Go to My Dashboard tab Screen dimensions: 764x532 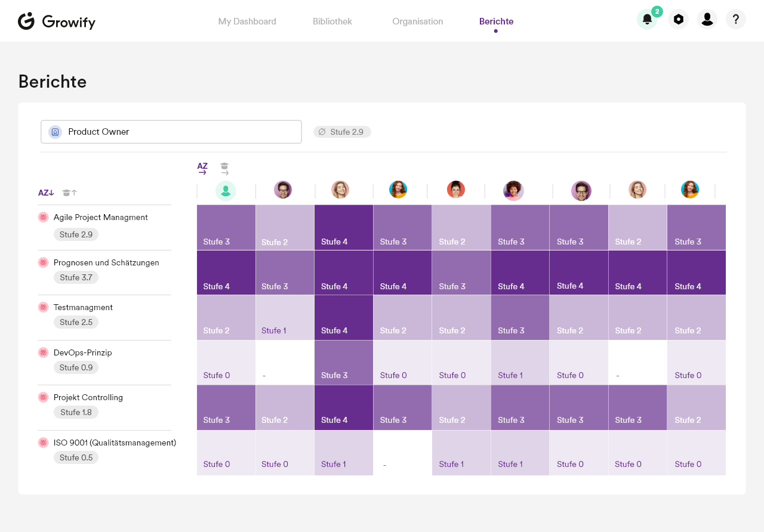[247, 21]
